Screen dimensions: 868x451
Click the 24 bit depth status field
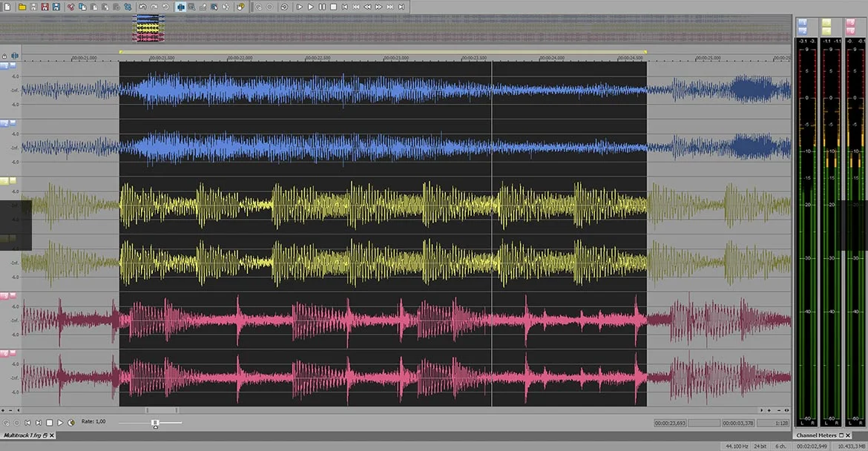pyautogui.click(x=760, y=446)
